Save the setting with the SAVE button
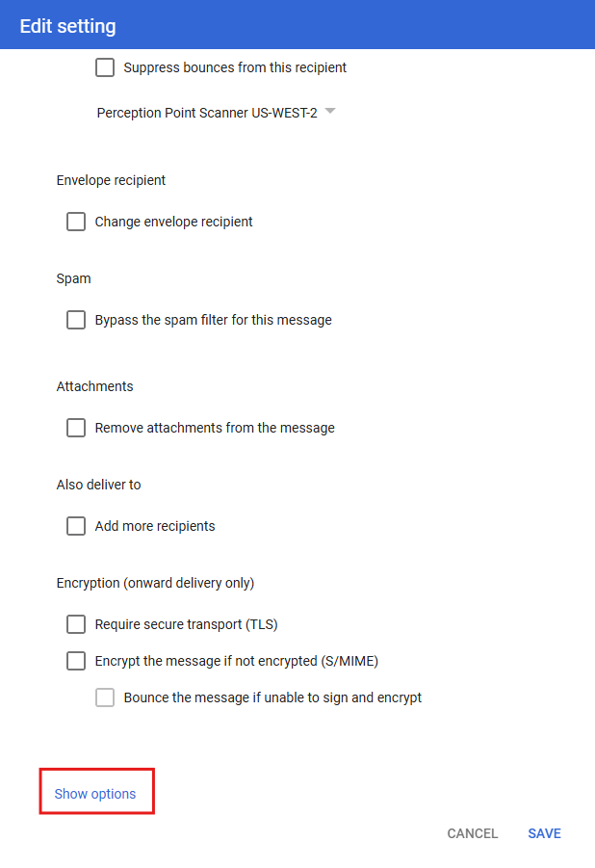The height and width of the screenshot is (868, 595). tap(544, 833)
